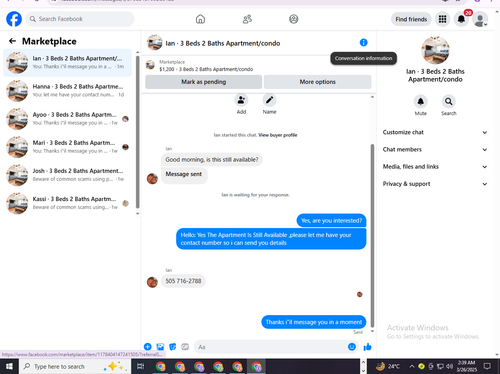Search in conversation magnifier icon
This screenshot has height=374, width=500.
click(449, 101)
